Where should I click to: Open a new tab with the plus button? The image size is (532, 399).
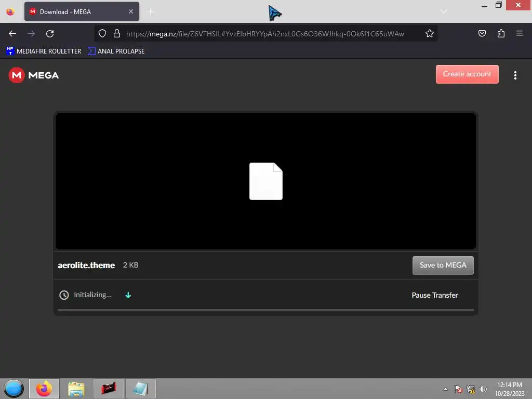coord(151,12)
